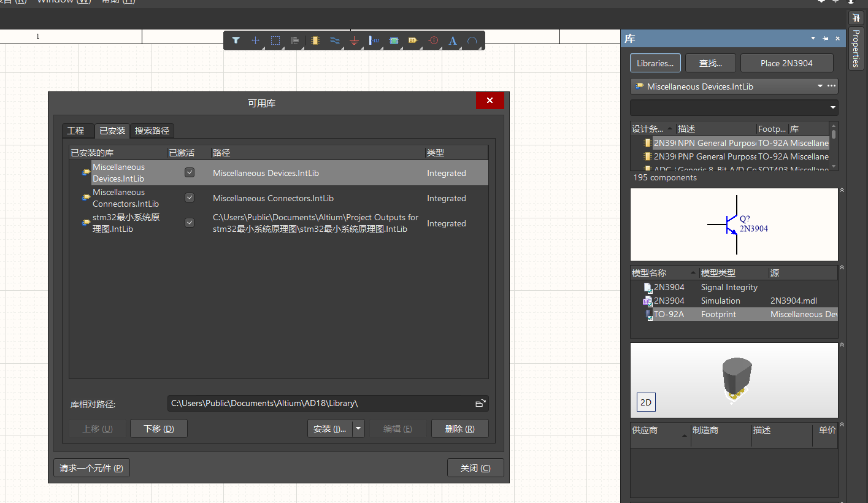Open the Miscellaneous Devices.IntLib library dropdown
The image size is (868, 503).
click(x=820, y=86)
